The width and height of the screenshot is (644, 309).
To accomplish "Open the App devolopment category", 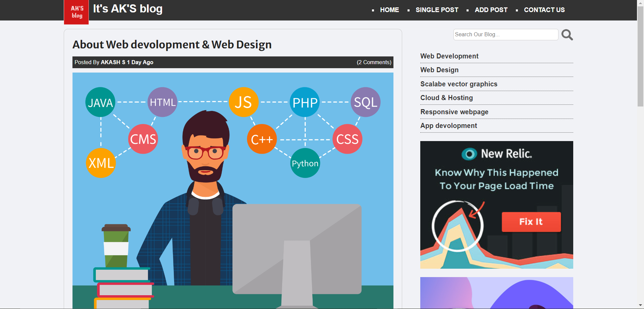I will [448, 126].
